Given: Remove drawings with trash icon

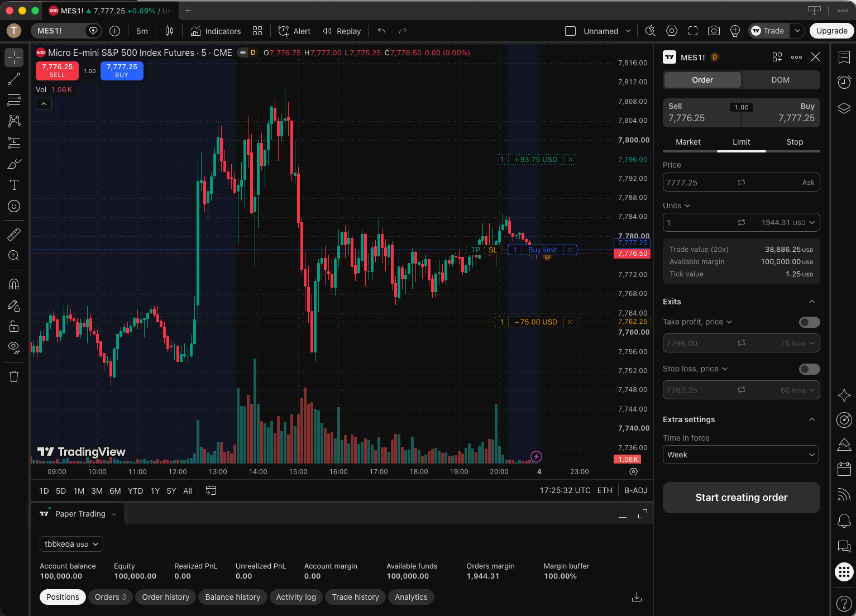Looking at the screenshot, I should pos(14,376).
